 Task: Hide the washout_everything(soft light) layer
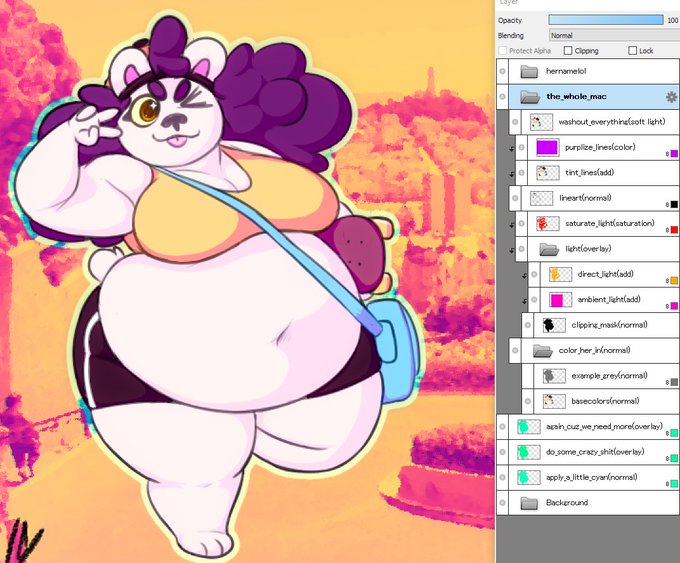[515, 122]
